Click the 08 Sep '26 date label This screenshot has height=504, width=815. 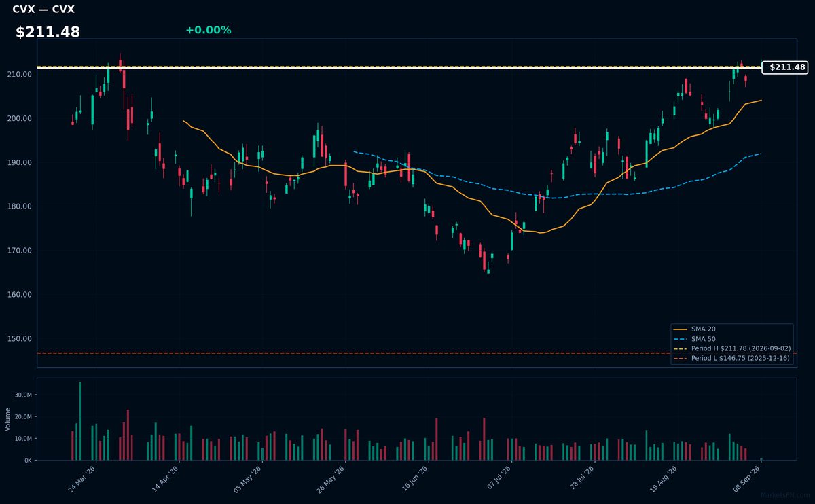(x=748, y=479)
